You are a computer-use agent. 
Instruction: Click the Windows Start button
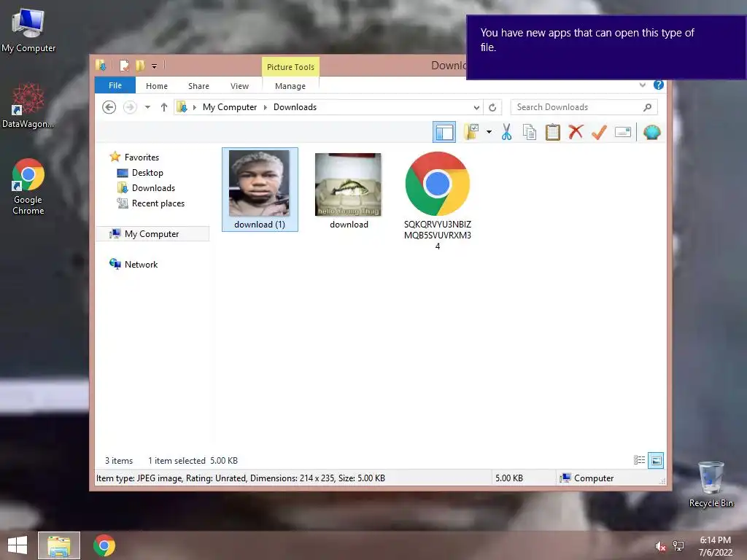[x=18, y=545]
